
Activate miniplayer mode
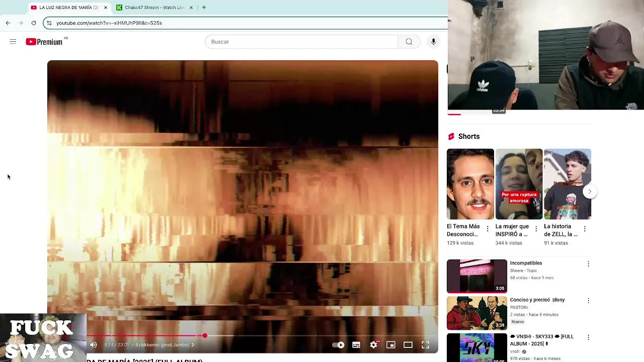click(x=390, y=345)
